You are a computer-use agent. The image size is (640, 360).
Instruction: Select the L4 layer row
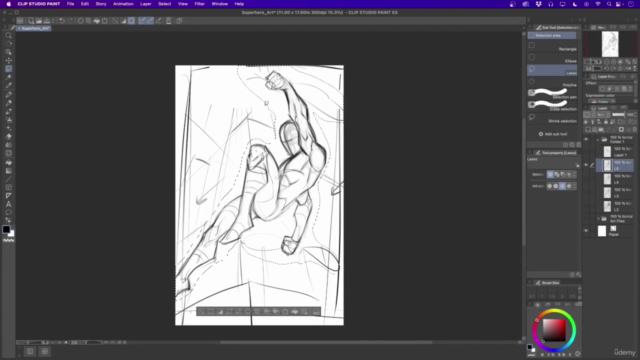coord(615,179)
